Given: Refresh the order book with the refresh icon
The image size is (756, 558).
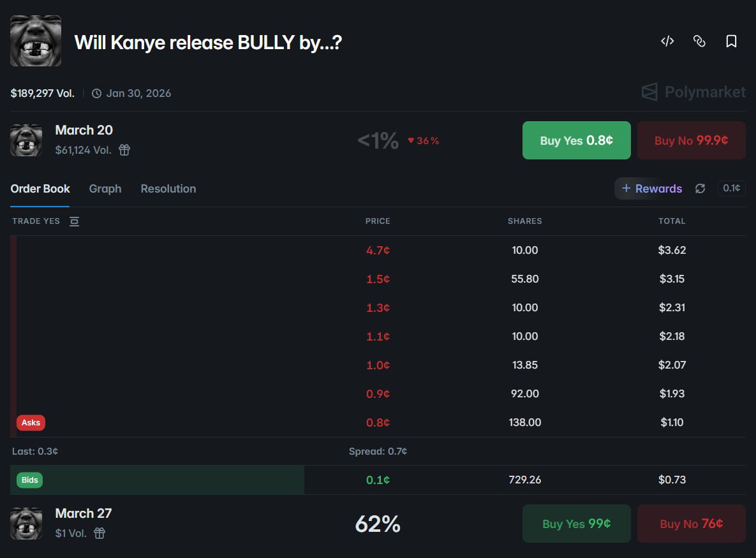Looking at the screenshot, I should click(700, 188).
